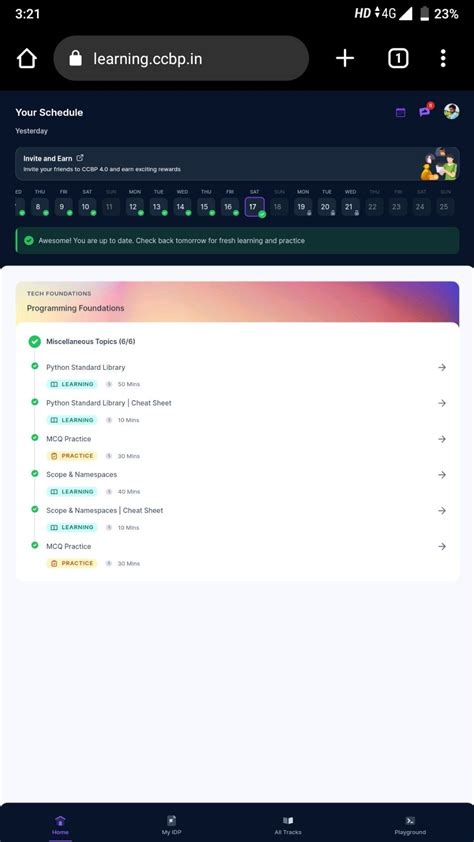The height and width of the screenshot is (842, 474).
Task: Switch to the My IDP tab
Action: tap(171, 825)
